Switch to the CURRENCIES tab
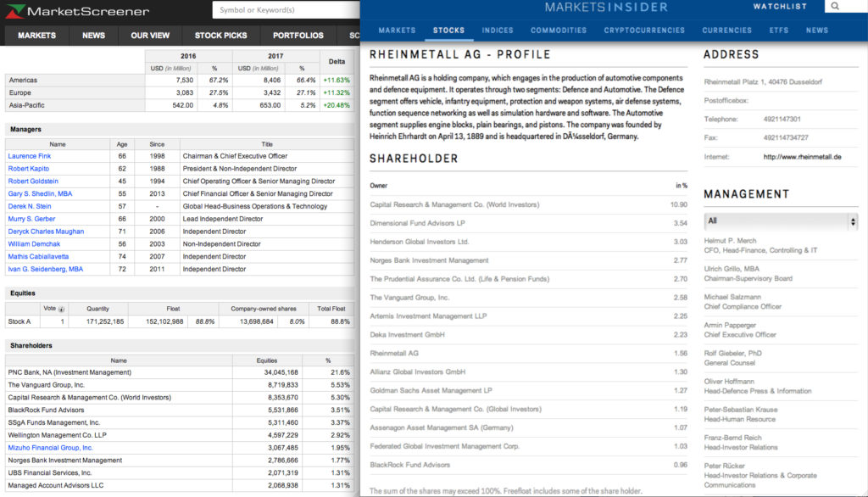This screenshot has height=497, width=868. pyautogui.click(x=726, y=31)
